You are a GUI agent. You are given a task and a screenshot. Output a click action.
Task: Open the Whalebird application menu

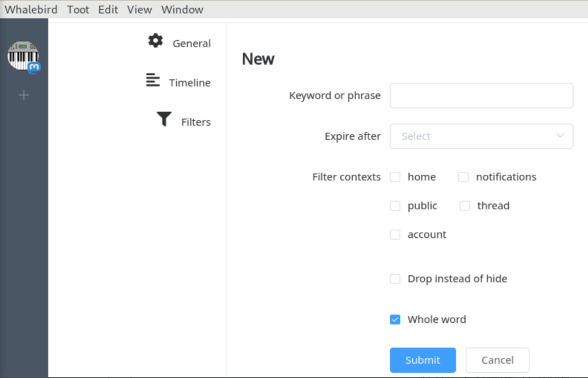pyautogui.click(x=31, y=10)
